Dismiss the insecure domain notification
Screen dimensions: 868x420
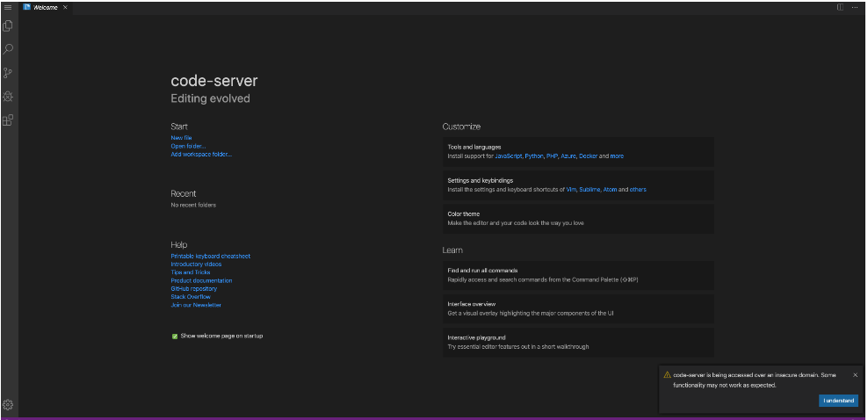856,374
